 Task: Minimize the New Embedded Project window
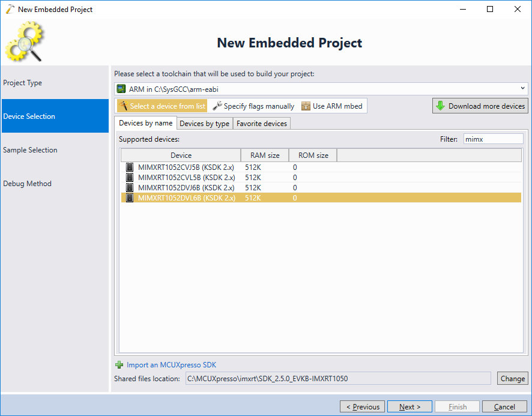(x=463, y=9)
